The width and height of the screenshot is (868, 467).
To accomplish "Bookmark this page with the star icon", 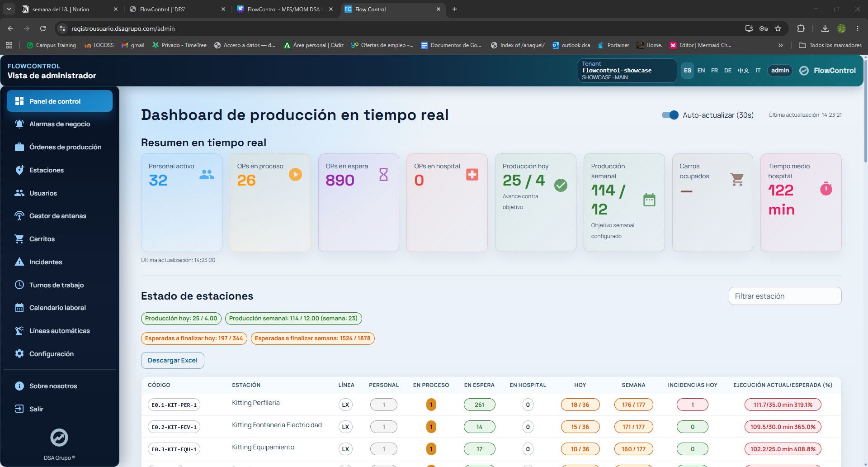I will click(x=778, y=29).
